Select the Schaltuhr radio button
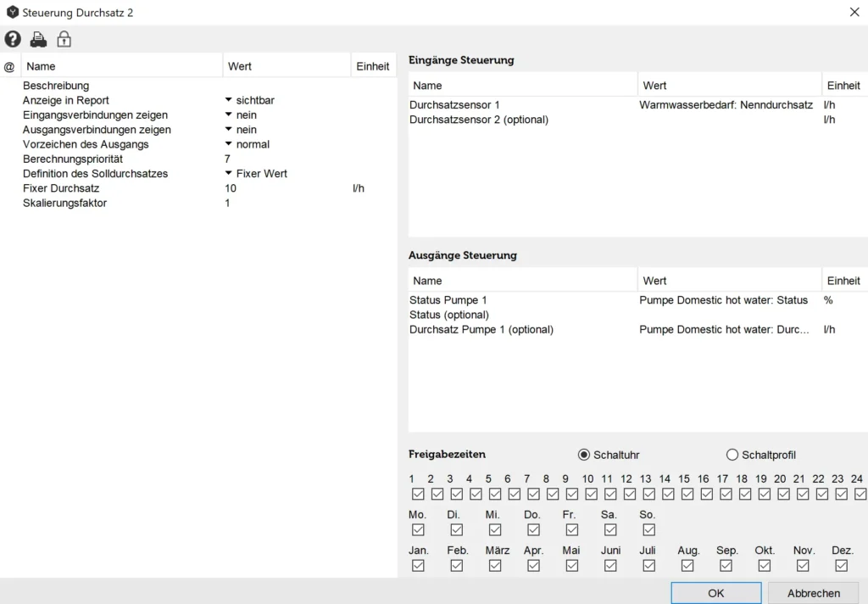 (583, 455)
